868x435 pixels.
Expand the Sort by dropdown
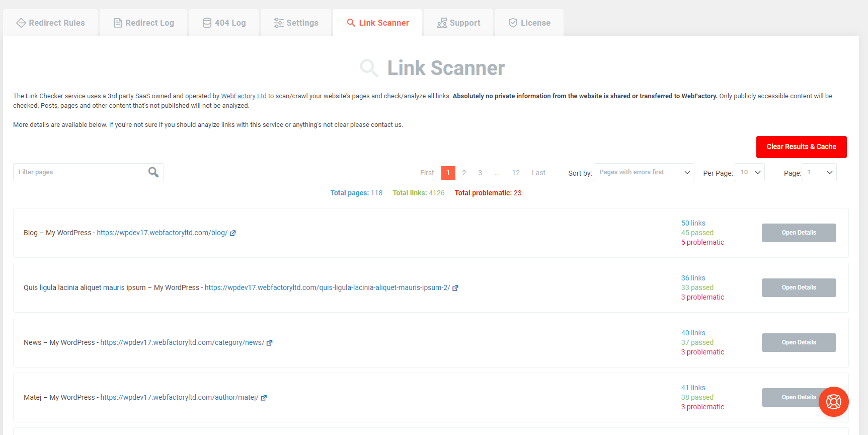[x=644, y=172]
